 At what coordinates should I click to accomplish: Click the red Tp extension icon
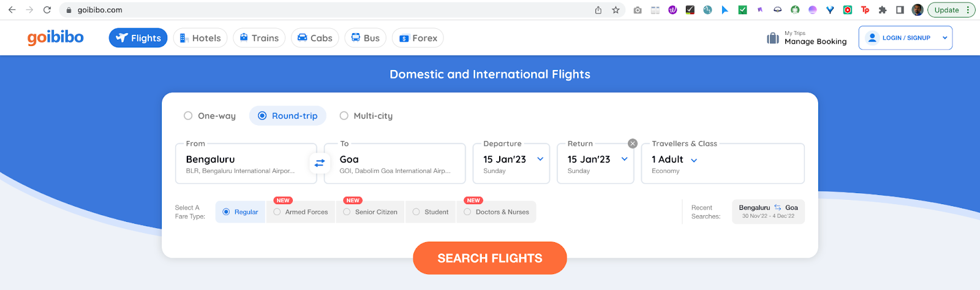coord(865,10)
